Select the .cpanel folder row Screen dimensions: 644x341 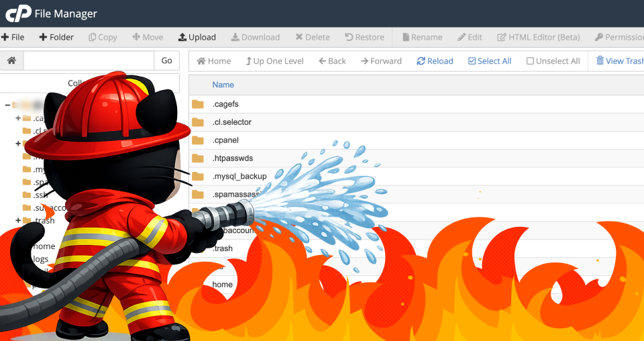[x=225, y=140]
